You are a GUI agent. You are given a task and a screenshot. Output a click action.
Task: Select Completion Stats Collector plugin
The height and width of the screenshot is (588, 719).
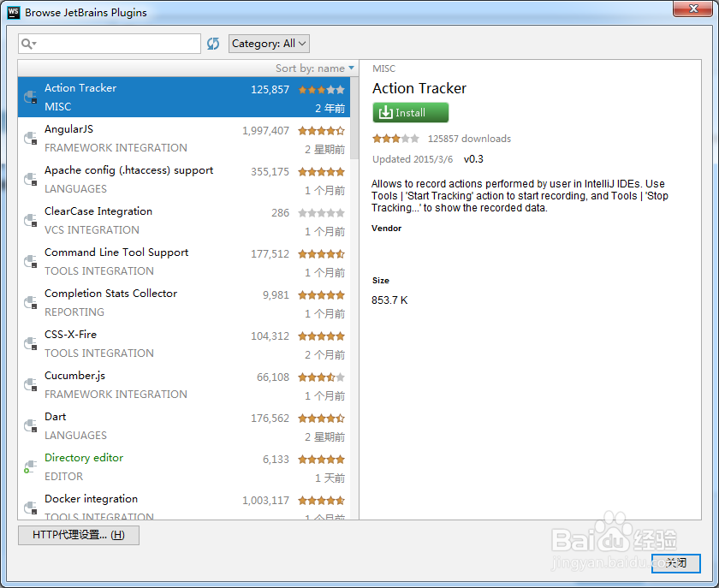point(184,302)
